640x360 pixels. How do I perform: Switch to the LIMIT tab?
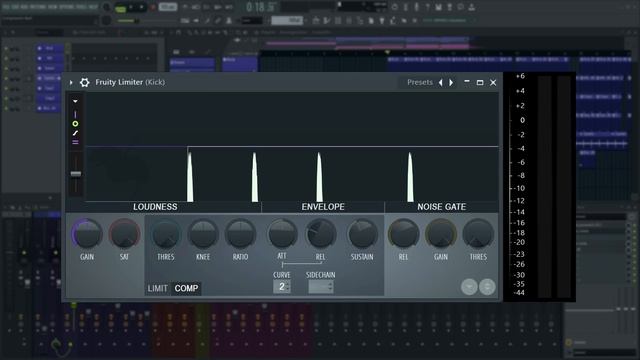pyautogui.click(x=158, y=289)
